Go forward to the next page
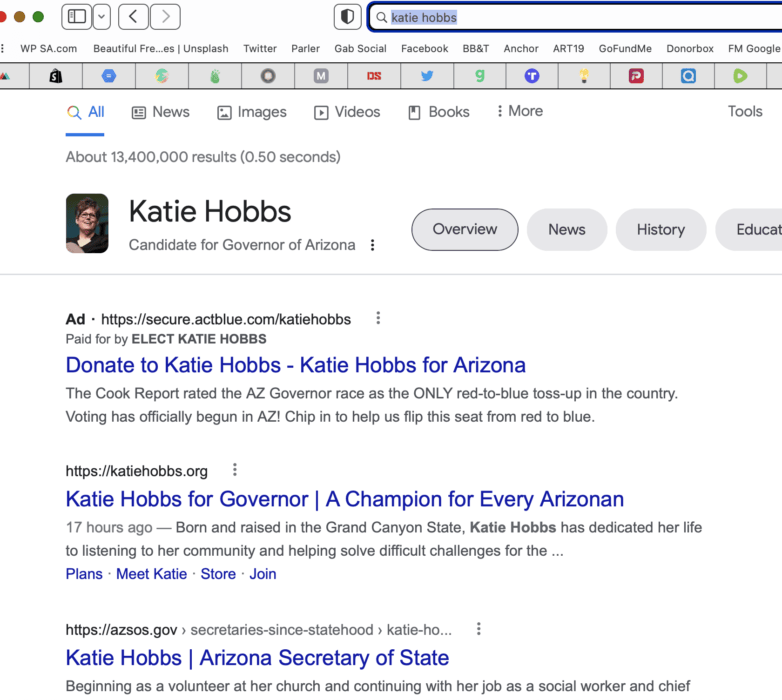Screen dimensions: 782x700 pos(166,17)
